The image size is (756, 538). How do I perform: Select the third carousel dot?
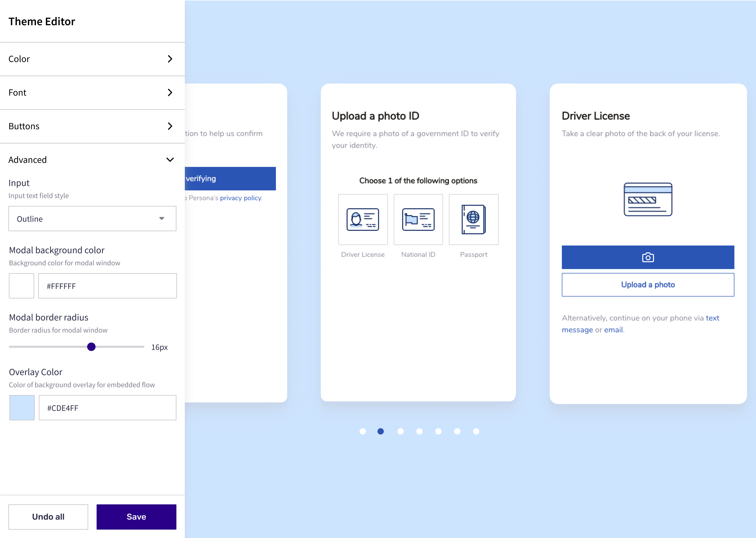coord(401,431)
